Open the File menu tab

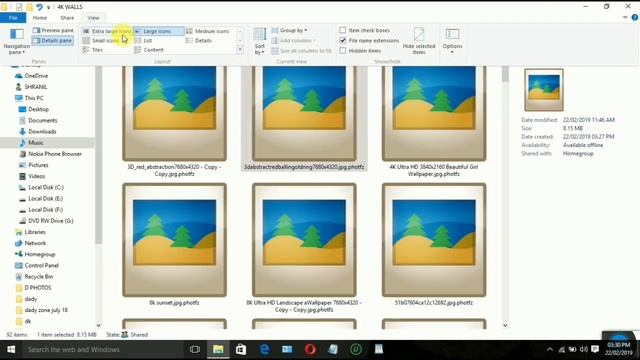coord(13,18)
